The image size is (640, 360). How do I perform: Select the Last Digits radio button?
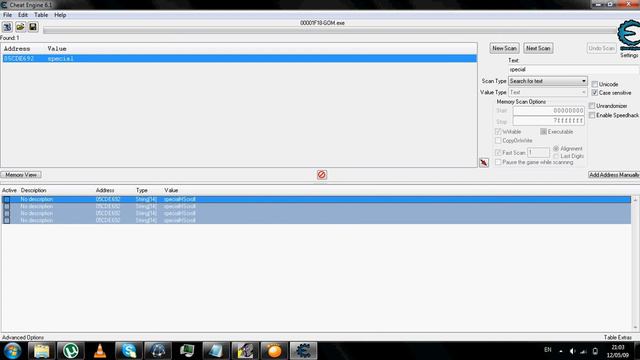point(556,156)
